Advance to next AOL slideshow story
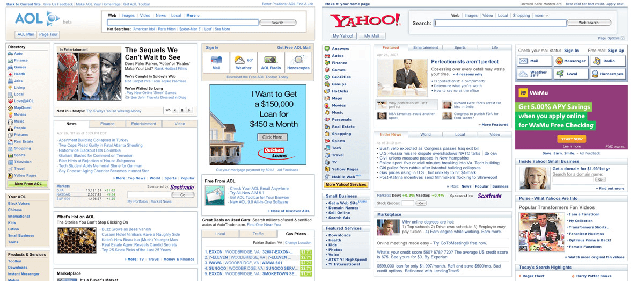Screen dimensions: 644x281 click(x=190, y=110)
